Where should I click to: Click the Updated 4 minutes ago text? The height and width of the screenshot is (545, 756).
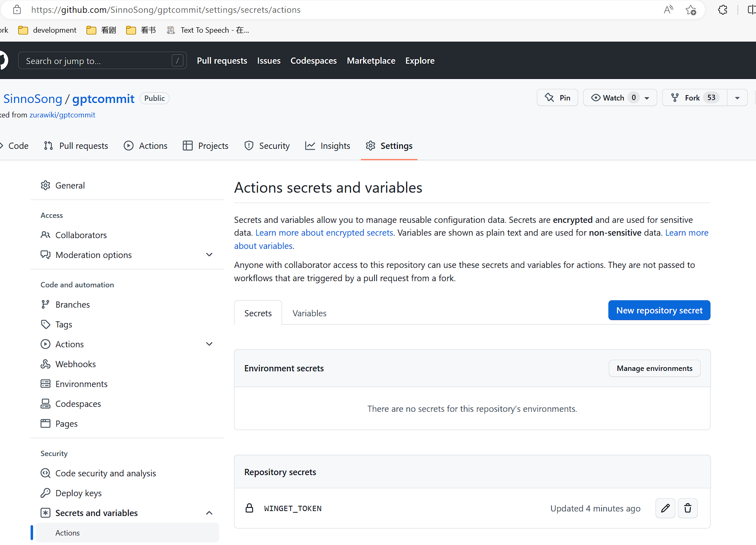[x=595, y=509]
